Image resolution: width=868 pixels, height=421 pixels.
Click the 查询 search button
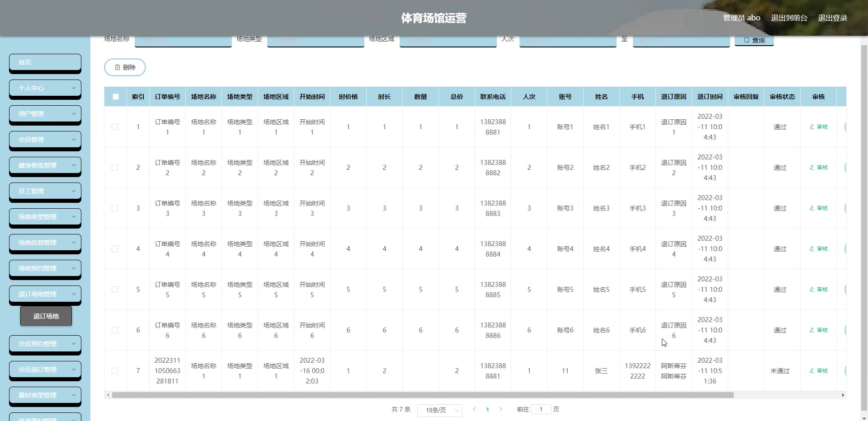pyautogui.click(x=754, y=40)
